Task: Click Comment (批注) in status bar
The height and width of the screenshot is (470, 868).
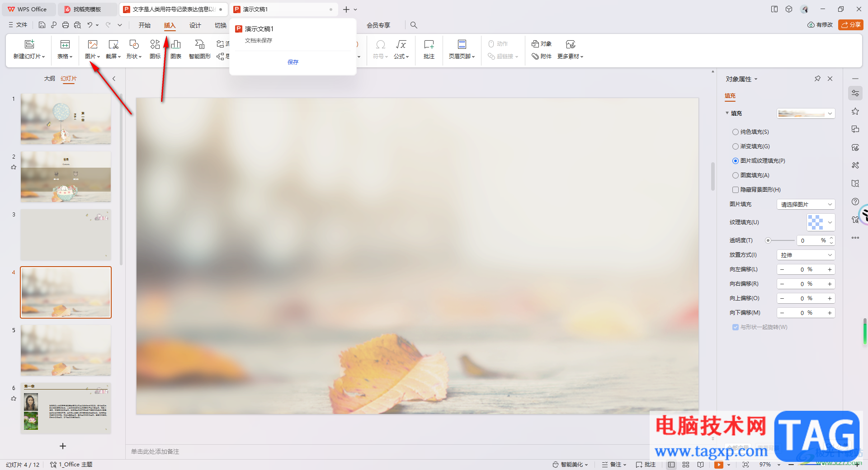Action: (646, 465)
